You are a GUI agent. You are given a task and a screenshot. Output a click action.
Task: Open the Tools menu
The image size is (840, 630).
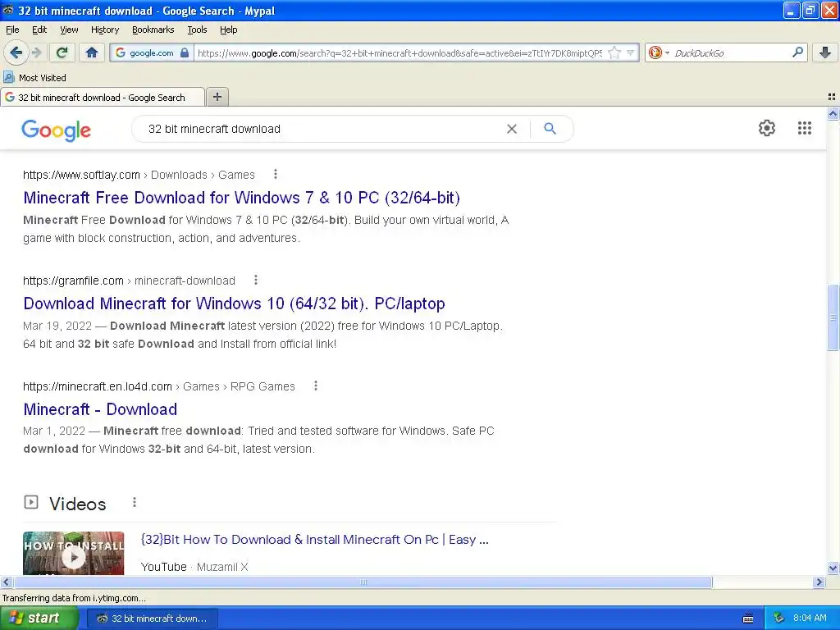pyautogui.click(x=197, y=30)
